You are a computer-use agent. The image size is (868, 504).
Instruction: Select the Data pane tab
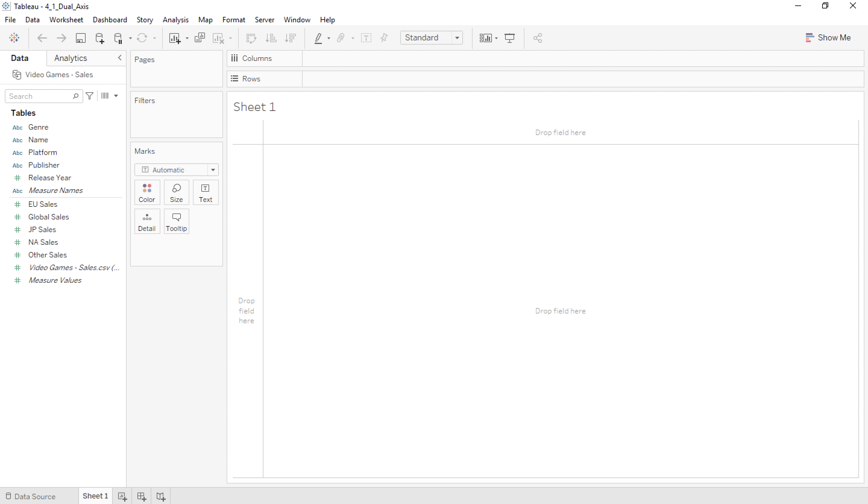click(20, 58)
